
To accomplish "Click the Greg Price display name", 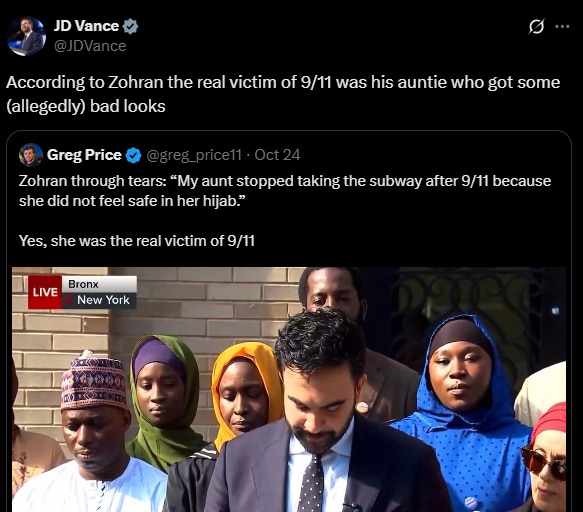I will tap(84, 155).
